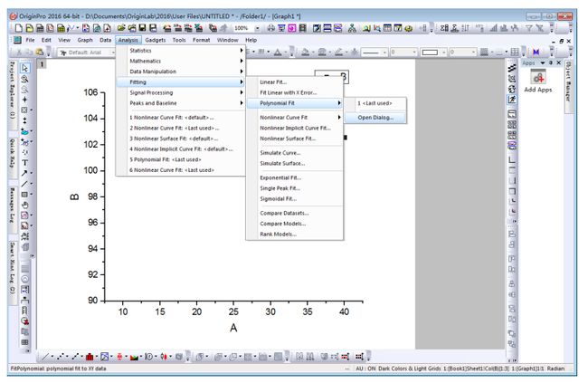Viewport: 588px width, 383px height.
Task: Click the layer 1 button on graph
Action: [42, 64]
